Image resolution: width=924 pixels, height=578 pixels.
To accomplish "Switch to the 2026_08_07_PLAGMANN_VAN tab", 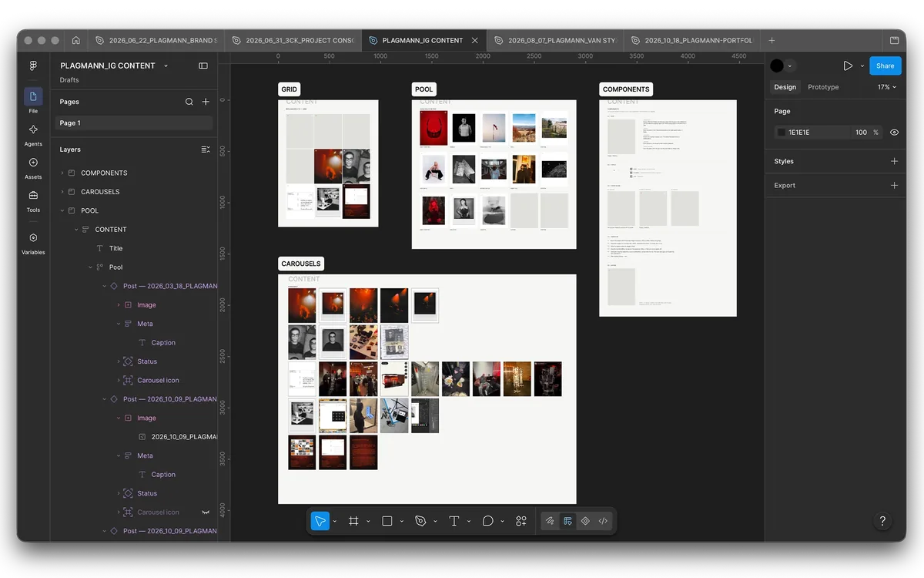I will 554,40.
